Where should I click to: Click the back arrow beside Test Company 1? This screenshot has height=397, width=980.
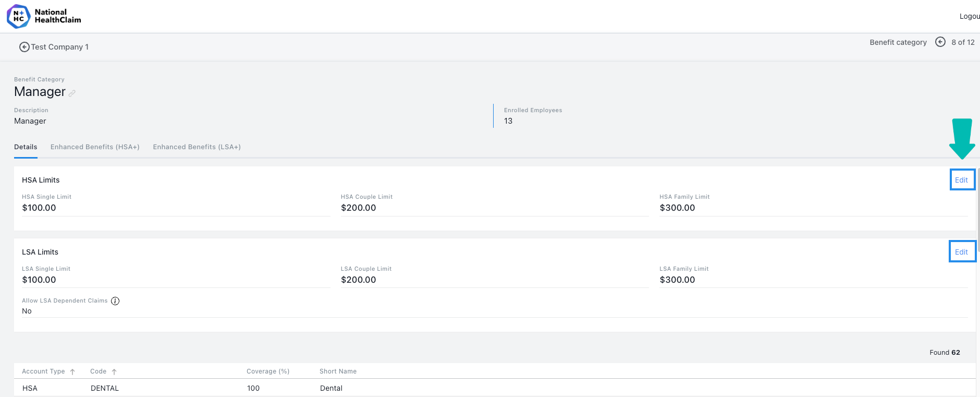(24, 47)
